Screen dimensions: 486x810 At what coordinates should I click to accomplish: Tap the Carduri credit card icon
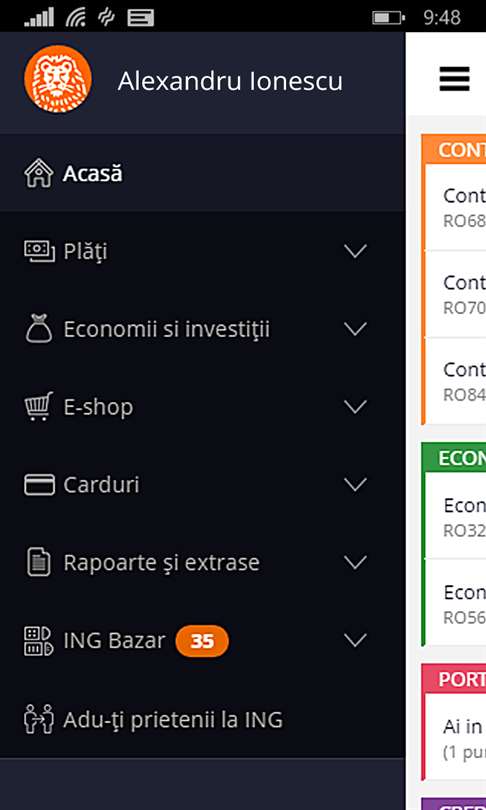click(39, 485)
